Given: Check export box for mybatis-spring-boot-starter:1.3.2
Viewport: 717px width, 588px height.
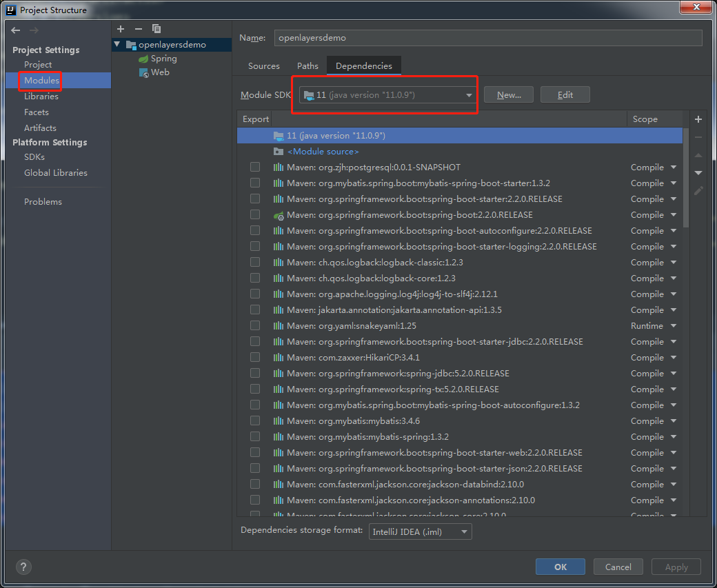Looking at the screenshot, I should coord(255,183).
